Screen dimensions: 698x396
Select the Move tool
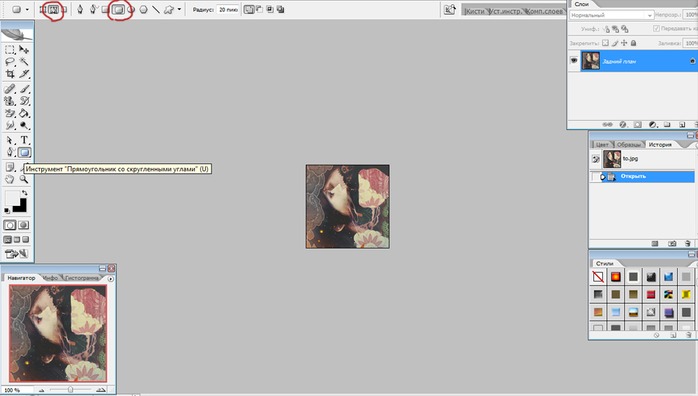[24, 50]
